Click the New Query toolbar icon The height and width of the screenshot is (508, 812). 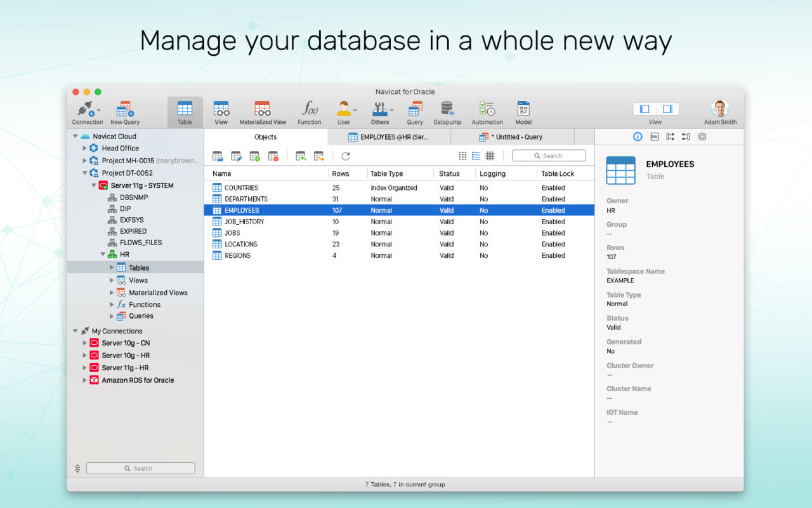[125, 113]
